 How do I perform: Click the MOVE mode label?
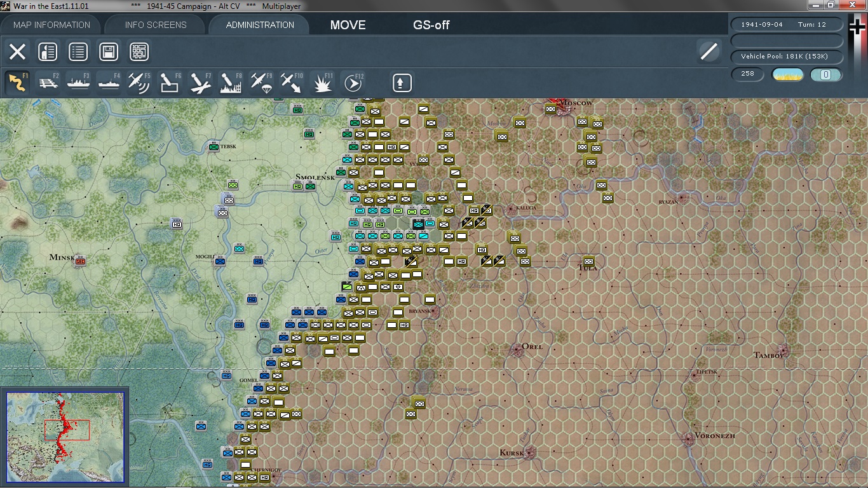[348, 25]
